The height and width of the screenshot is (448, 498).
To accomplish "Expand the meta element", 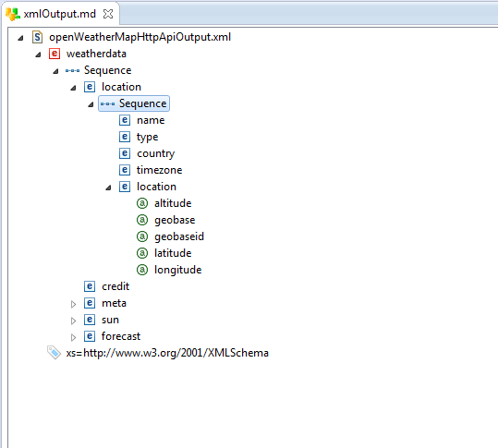I will pyautogui.click(x=73, y=304).
